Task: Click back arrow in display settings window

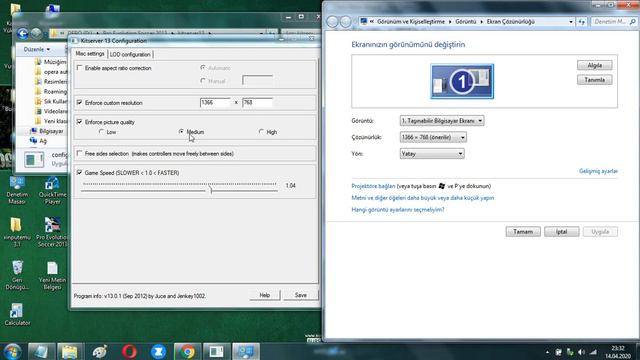Action: pyautogui.click(x=333, y=22)
